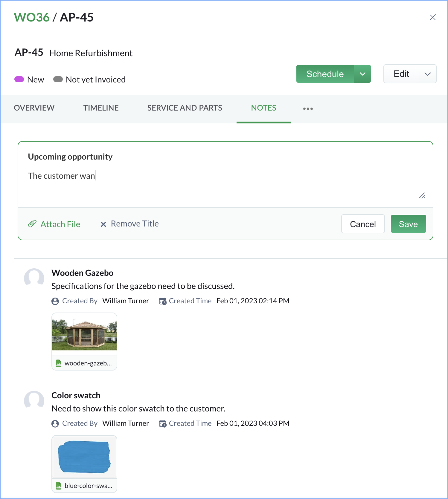
Task: Click Created By person icon under Color swatch
Action: 55,424
